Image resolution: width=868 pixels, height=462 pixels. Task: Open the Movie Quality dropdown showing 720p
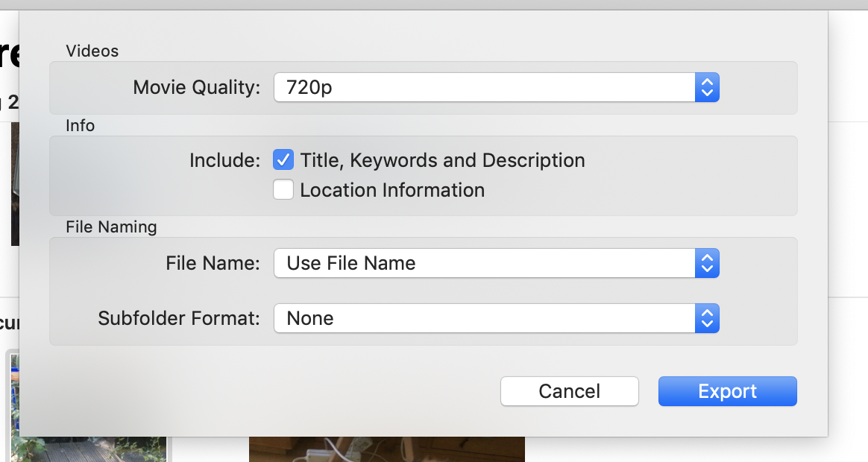(x=485, y=88)
